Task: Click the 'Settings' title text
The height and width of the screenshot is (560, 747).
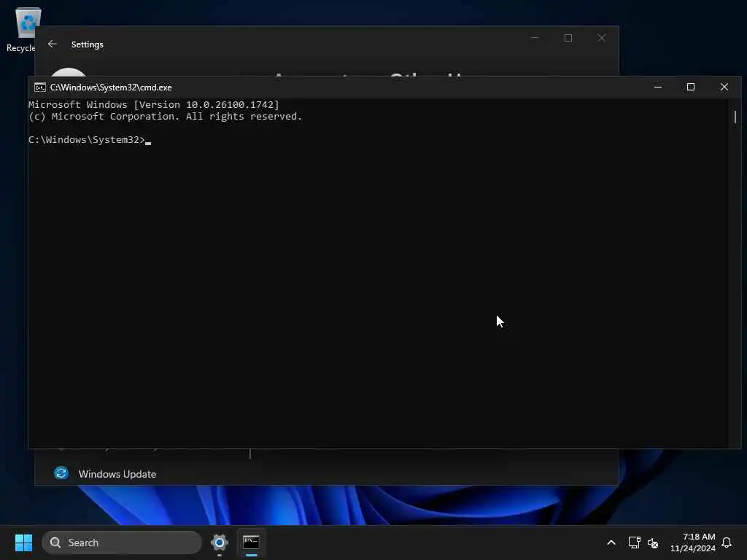Action: [x=88, y=44]
